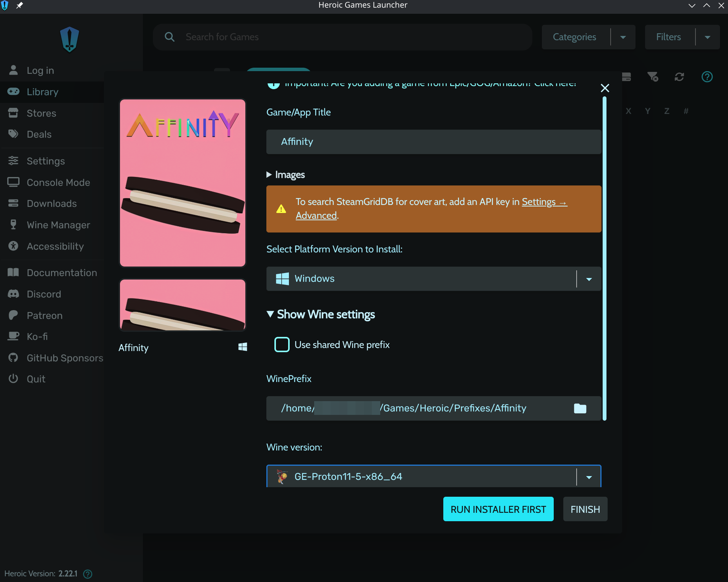Click the Filters button
Viewport: 728px width, 582px height.
[669, 37]
